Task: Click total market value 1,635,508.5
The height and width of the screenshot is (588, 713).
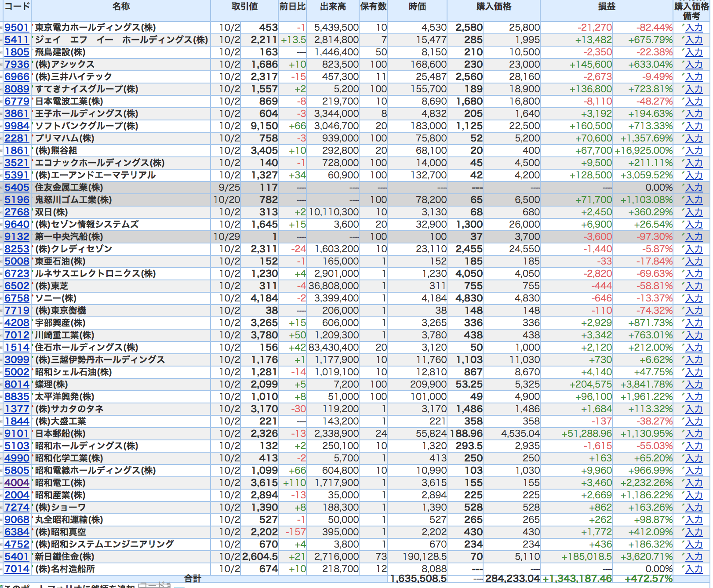Action: click(418, 578)
